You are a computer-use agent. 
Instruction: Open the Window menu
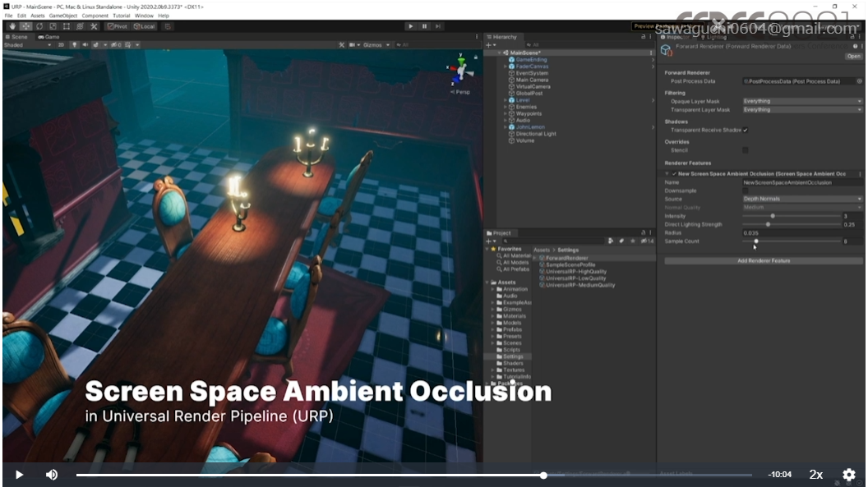(x=144, y=16)
